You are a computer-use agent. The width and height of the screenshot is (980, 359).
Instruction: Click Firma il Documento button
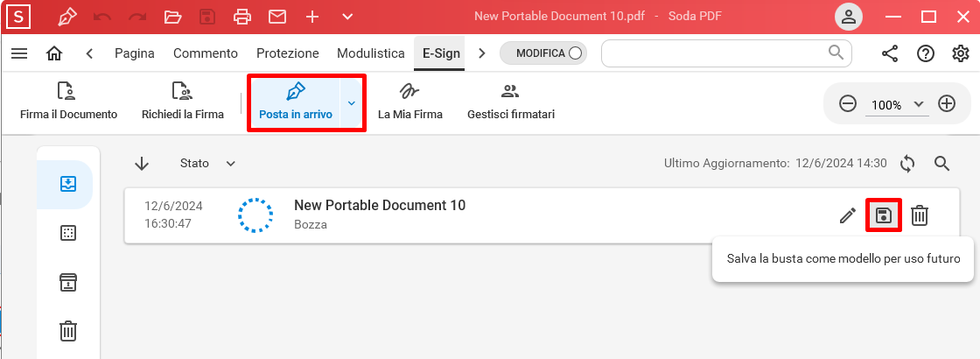pos(68,102)
